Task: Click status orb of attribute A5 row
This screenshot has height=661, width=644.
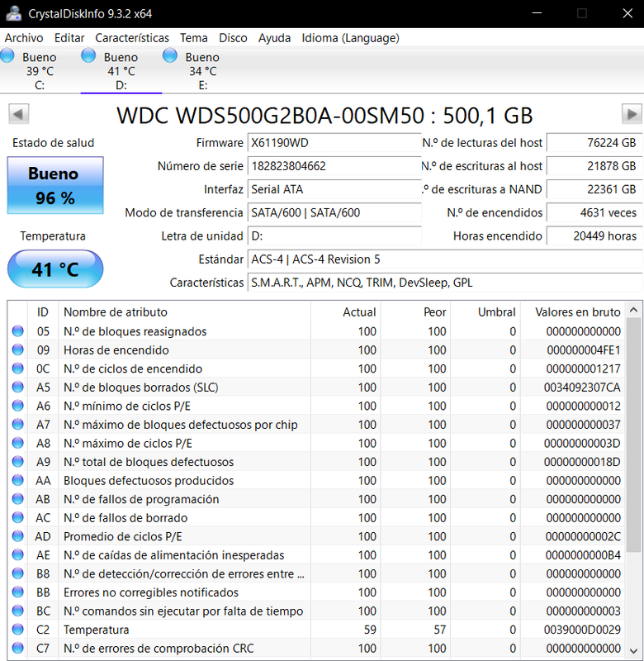Action: 17,387
